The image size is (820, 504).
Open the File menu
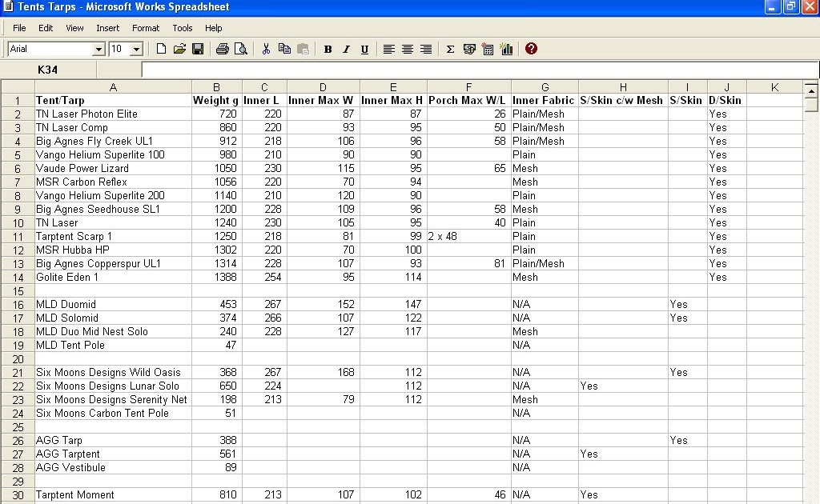tap(19, 28)
